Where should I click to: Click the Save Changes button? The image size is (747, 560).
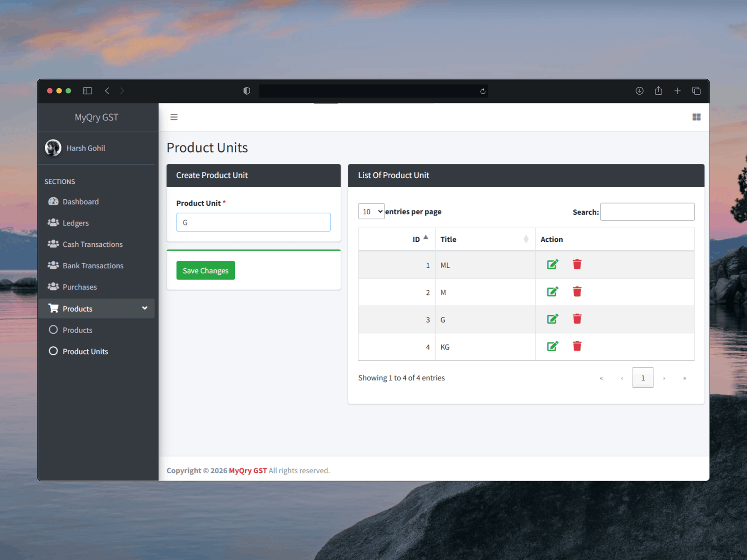205,271
